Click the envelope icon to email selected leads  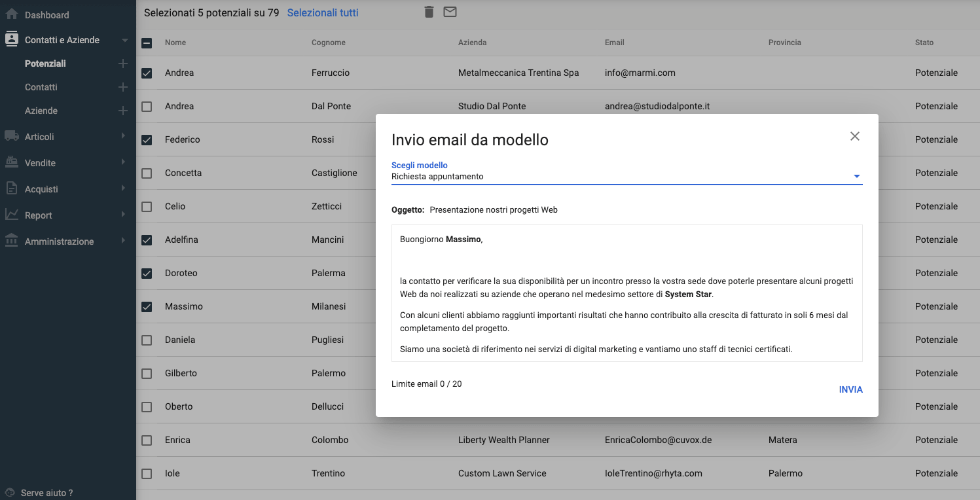pos(450,12)
